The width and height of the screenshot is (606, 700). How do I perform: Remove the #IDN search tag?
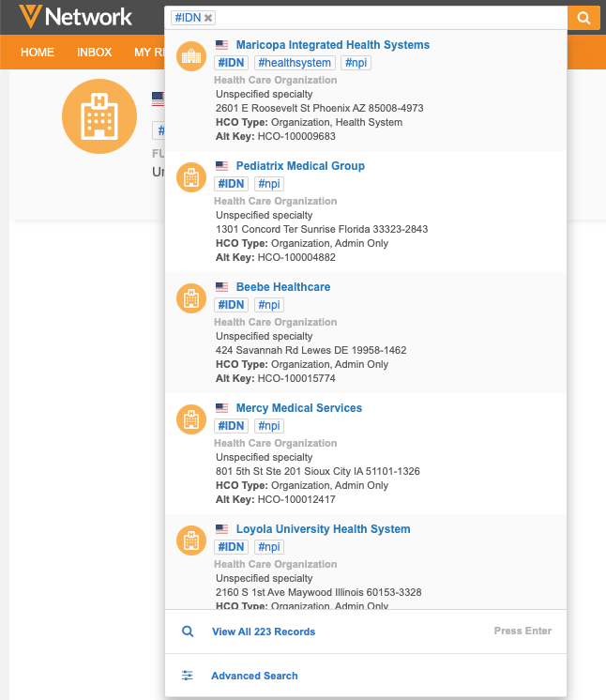208,18
